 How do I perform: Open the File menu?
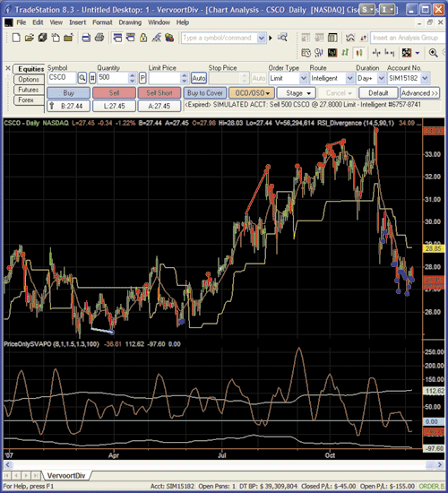point(22,22)
